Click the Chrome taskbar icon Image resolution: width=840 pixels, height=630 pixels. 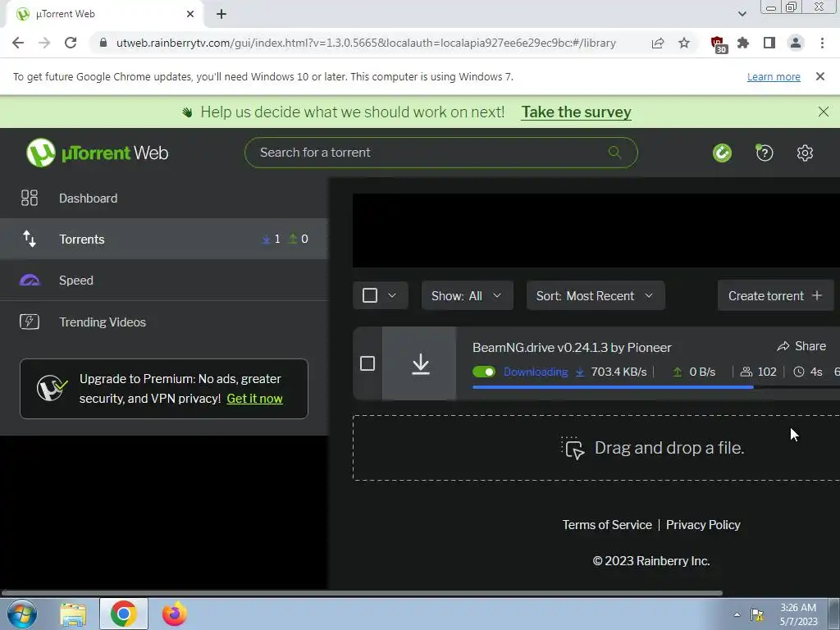124,614
